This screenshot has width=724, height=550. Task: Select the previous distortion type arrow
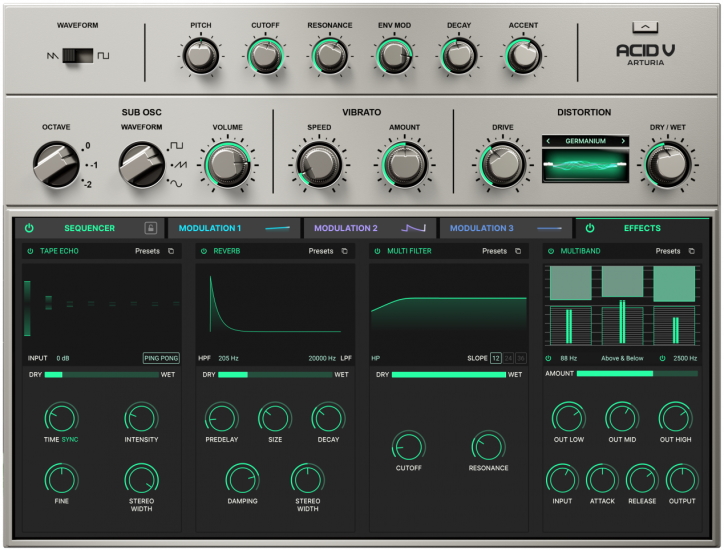point(548,141)
